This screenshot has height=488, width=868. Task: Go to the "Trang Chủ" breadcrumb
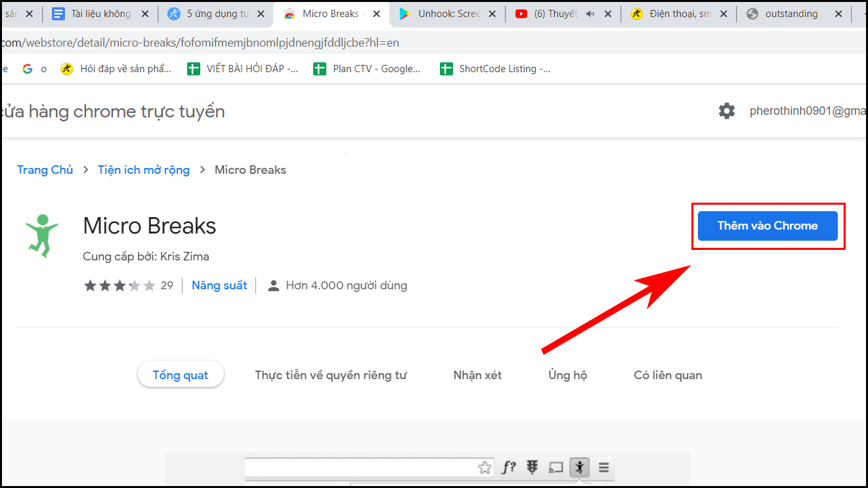(x=45, y=170)
